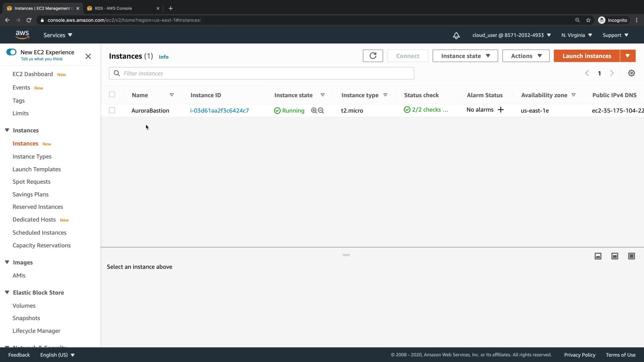Select the AuroraBastion instance checkbox
The width and height of the screenshot is (644, 362).
112,111
